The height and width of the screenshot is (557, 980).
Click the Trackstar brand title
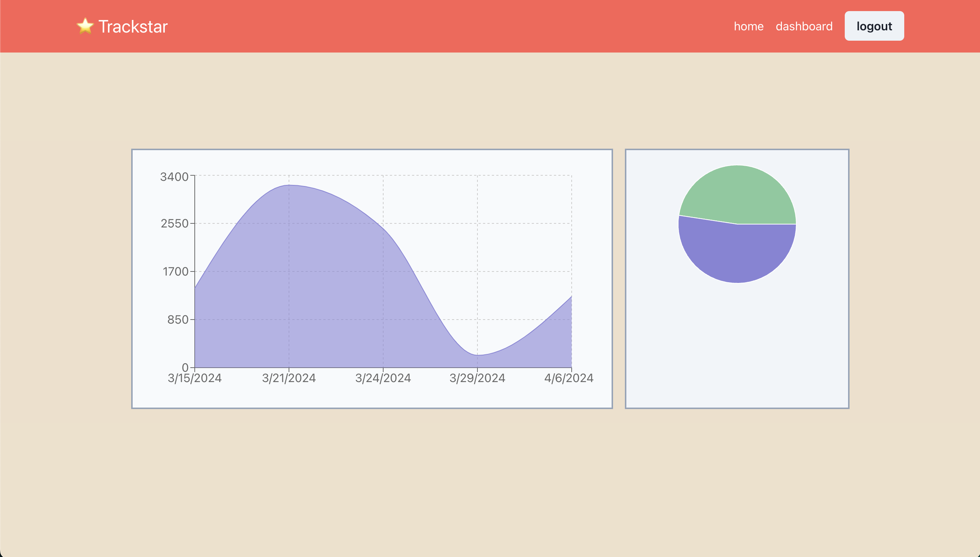(x=133, y=26)
